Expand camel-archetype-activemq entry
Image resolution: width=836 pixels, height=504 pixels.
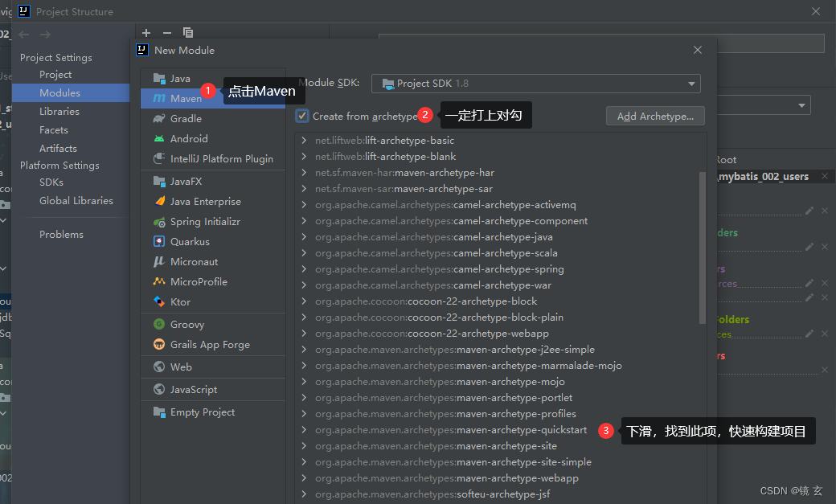pos(304,205)
